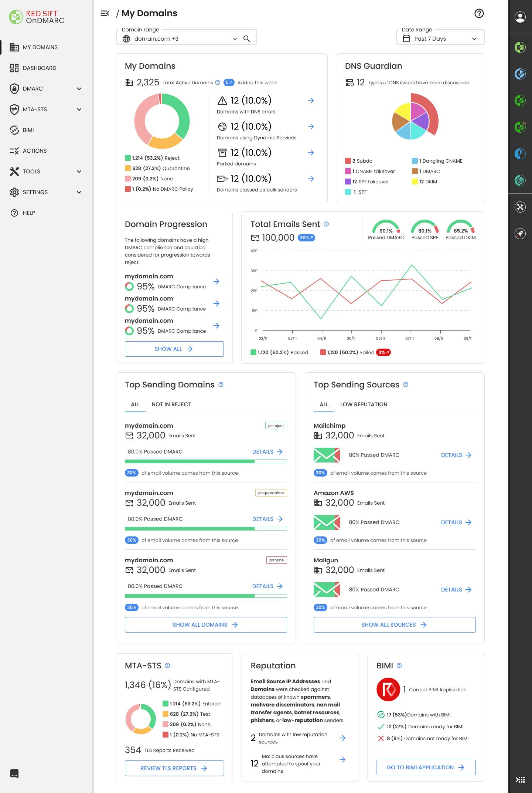Image resolution: width=532 pixels, height=793 pixels.
Task: Expand the MTA-STS sidebar menu
Action: coord(79,109)
